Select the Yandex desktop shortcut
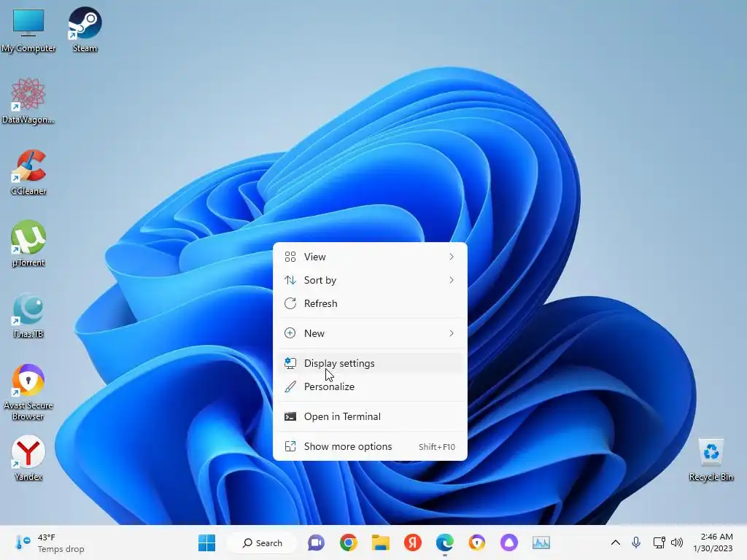 [x=28, y=458]
